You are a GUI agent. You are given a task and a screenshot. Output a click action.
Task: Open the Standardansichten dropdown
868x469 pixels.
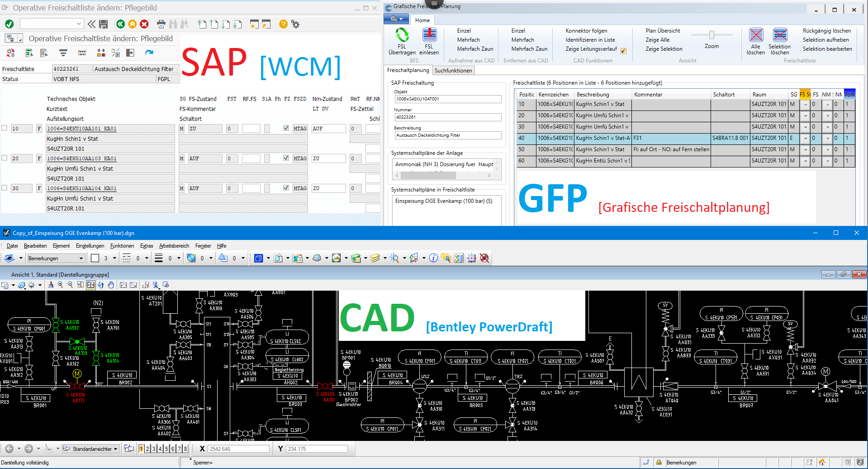click(115, 449)
